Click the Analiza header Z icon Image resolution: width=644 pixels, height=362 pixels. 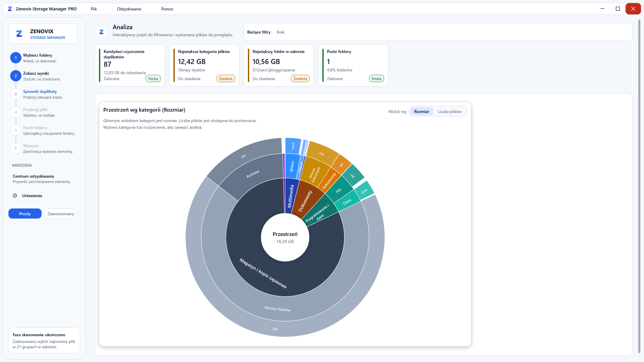click(102, 32)
